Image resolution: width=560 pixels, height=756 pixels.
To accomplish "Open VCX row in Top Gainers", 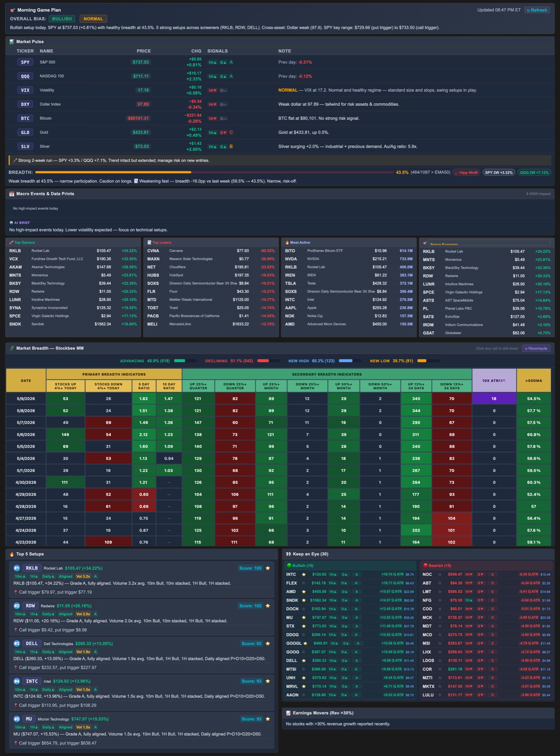I will click(x=73, y=259).
